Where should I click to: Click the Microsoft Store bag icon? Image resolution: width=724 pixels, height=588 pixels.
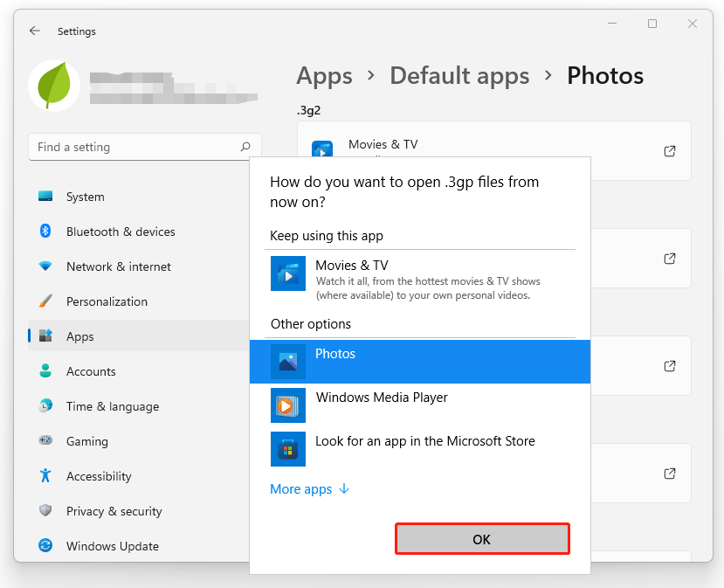coord(288,449)
